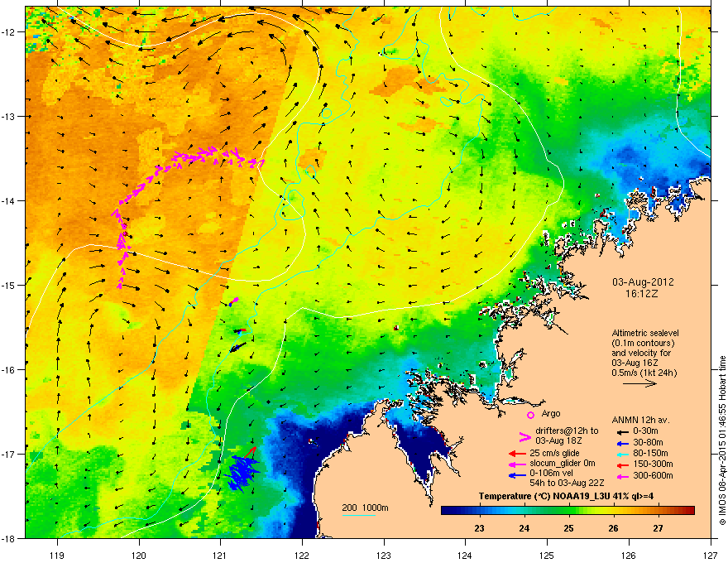Click the magenta Argo circle legend symbol
The height and width of the screenshot is (563, 728).
[x=530, y=415]
